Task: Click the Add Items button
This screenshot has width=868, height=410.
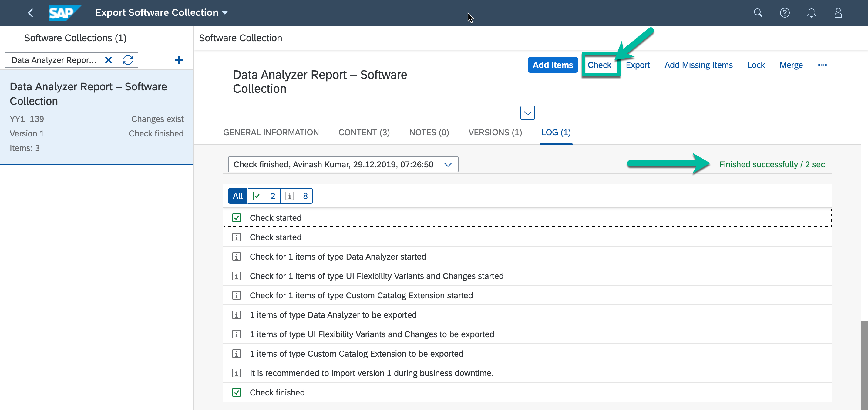Action: pos(552,65)
